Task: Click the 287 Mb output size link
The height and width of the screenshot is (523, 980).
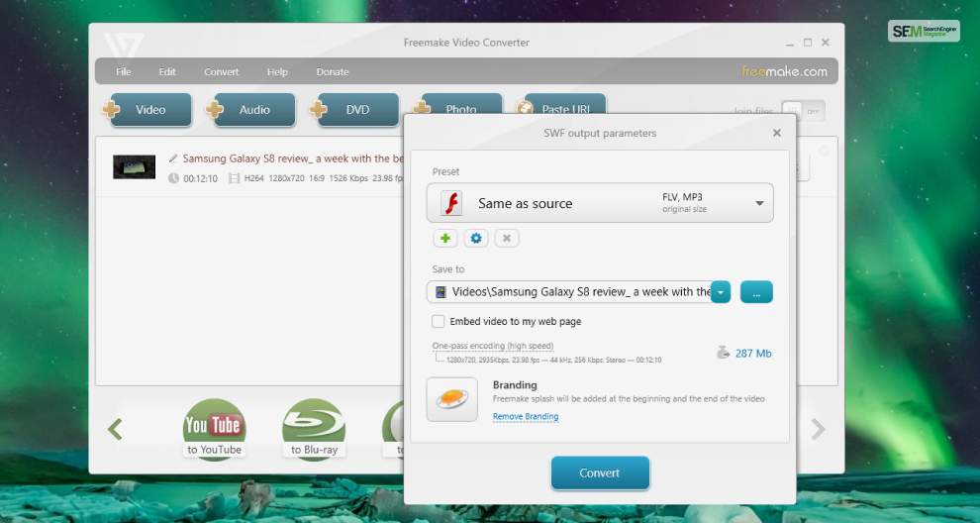Action: click(x=753, y=354)
